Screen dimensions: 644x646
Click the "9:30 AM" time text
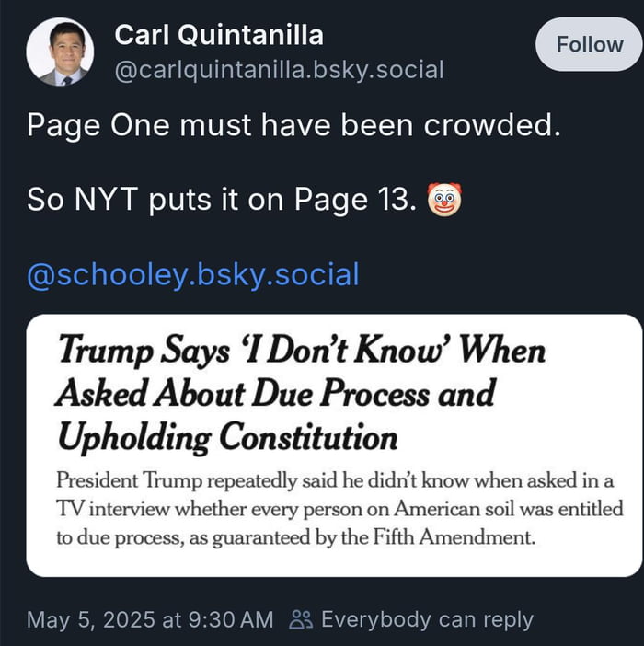232,620
